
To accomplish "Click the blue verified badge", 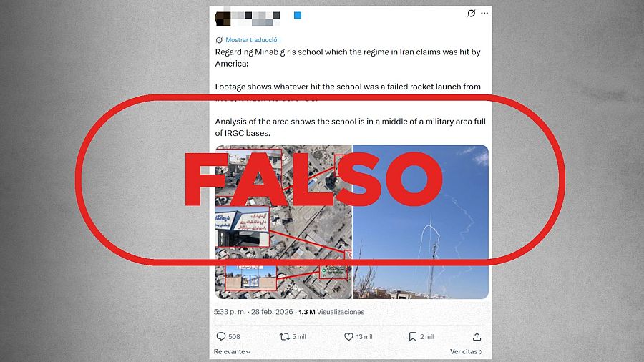I will coord(298,16).
